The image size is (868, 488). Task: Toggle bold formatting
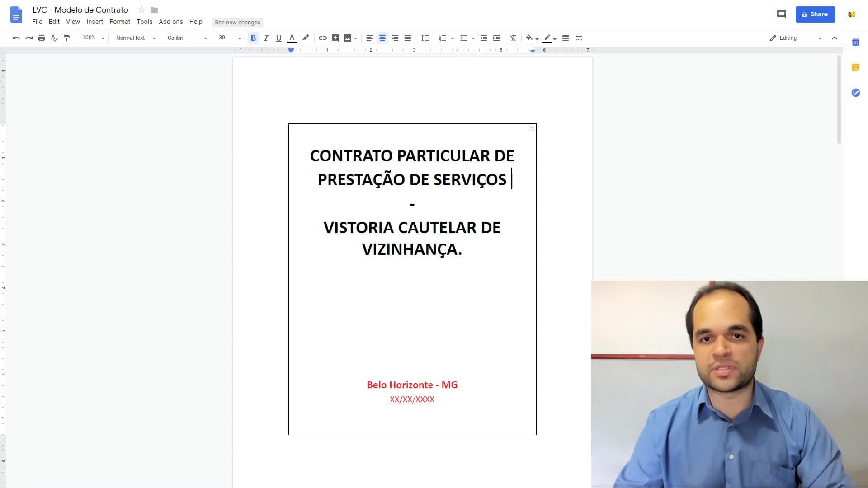click(x=253, y=38)
